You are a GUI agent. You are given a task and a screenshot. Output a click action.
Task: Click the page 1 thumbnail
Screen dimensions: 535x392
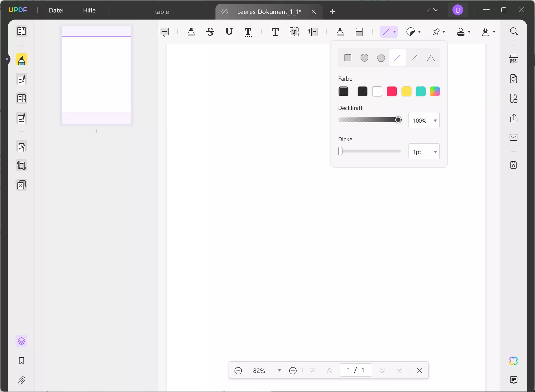(x=96, y=74)
